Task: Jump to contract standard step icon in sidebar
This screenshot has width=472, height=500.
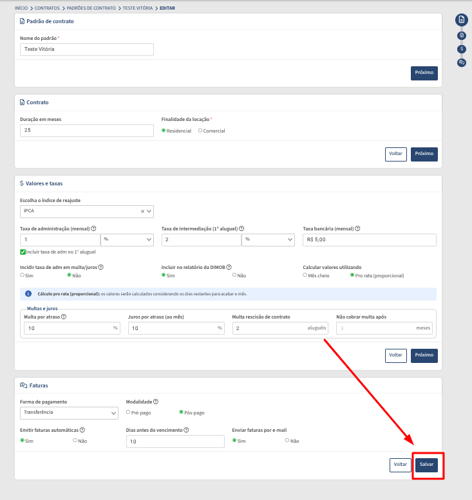Action: (461, 20)
